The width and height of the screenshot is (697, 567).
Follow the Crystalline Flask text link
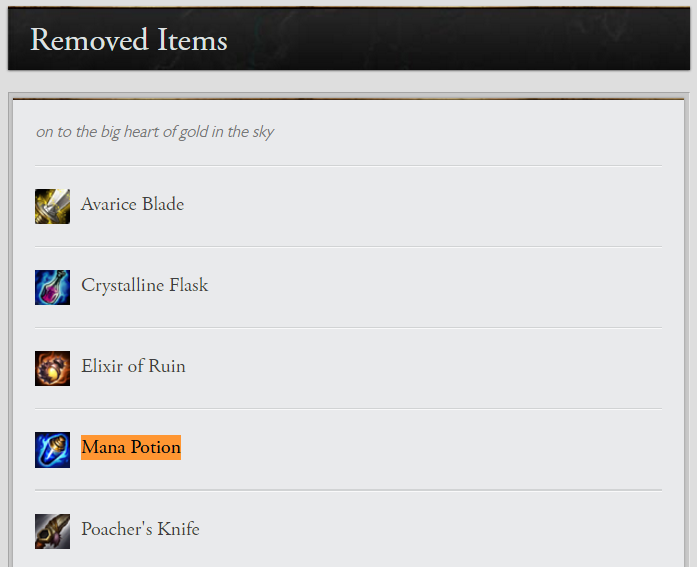[x=144, y=285]
